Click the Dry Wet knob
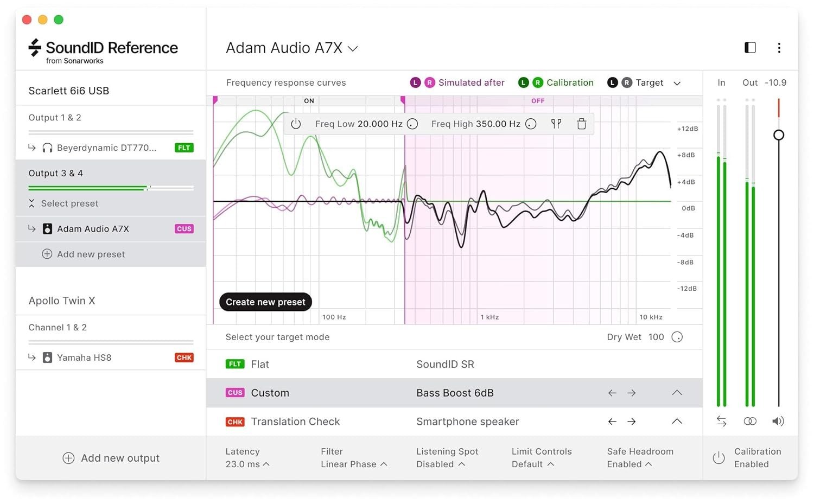This screenshot has height=504, width=814. [677, 337]
